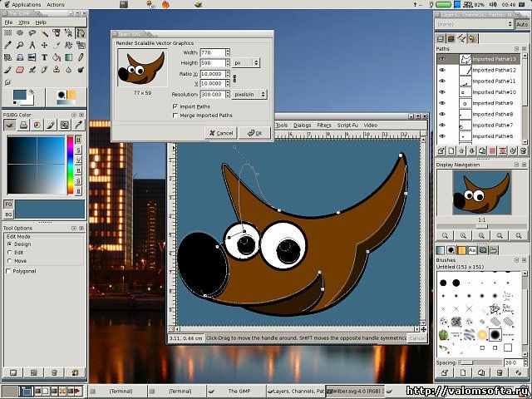This screenshot has height=399, width=532.
Task: Raise path with up arrow icon
Action: [461, 150]
